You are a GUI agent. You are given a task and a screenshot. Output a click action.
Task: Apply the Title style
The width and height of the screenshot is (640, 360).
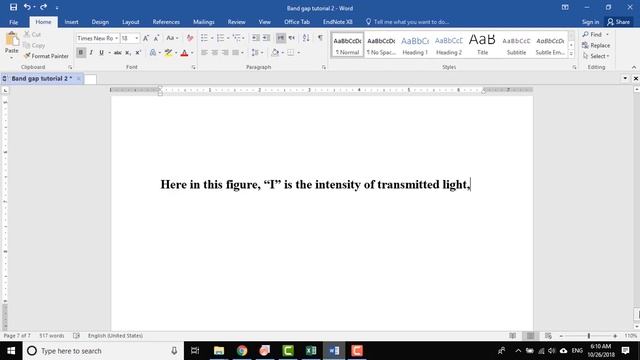tap(482, 45)
